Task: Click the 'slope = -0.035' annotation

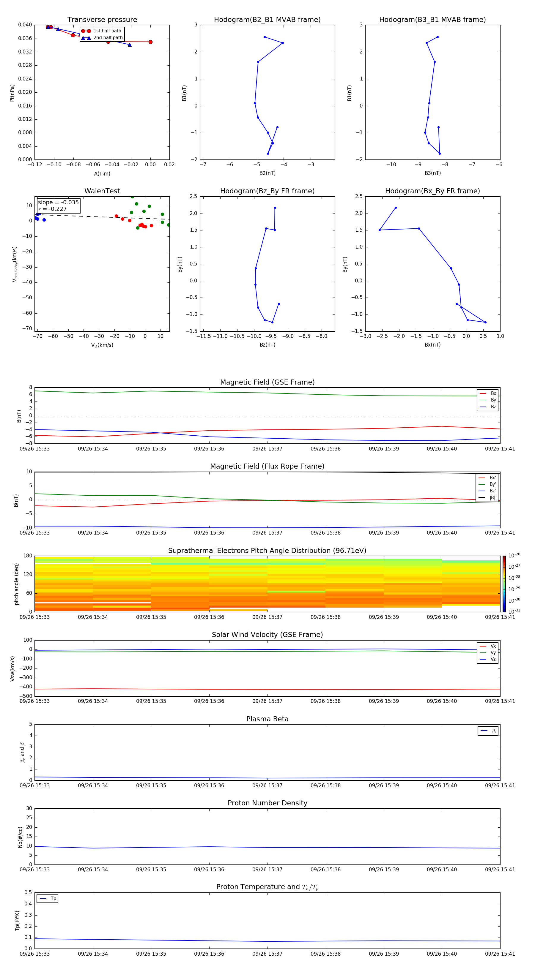Action: tap(58, 203)
